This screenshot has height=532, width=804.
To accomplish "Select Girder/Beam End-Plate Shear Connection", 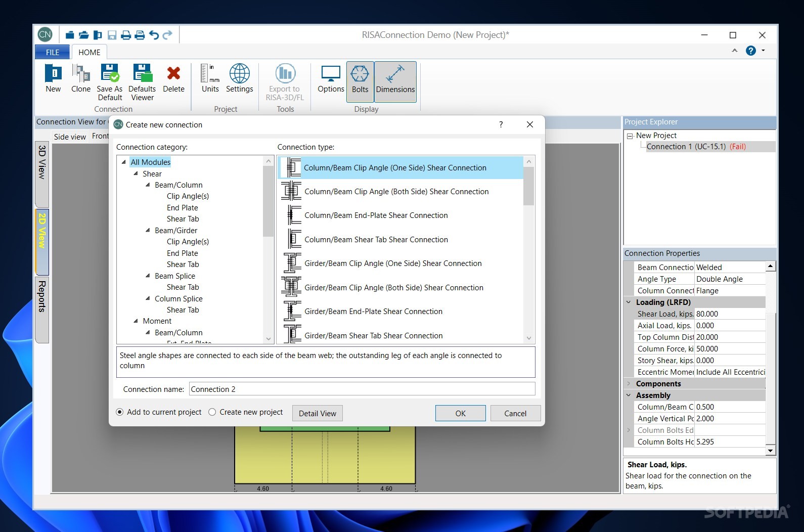I will click(x=400, y=312).
